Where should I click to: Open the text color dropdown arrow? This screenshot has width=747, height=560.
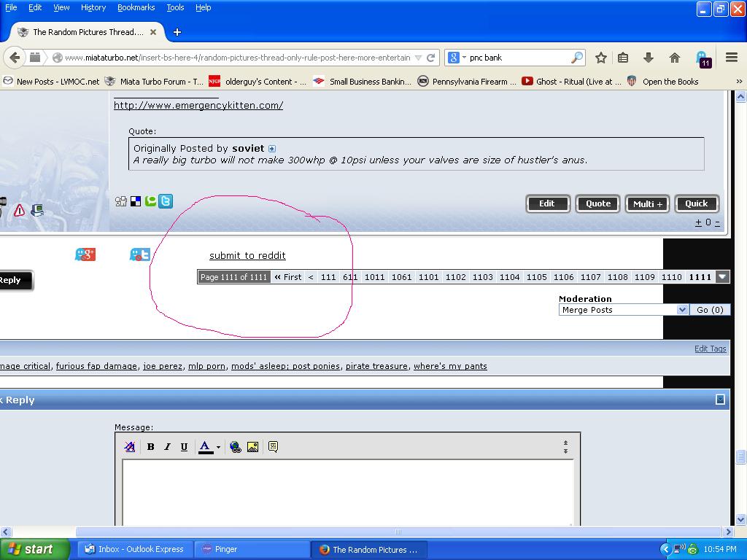coord(218,447)
